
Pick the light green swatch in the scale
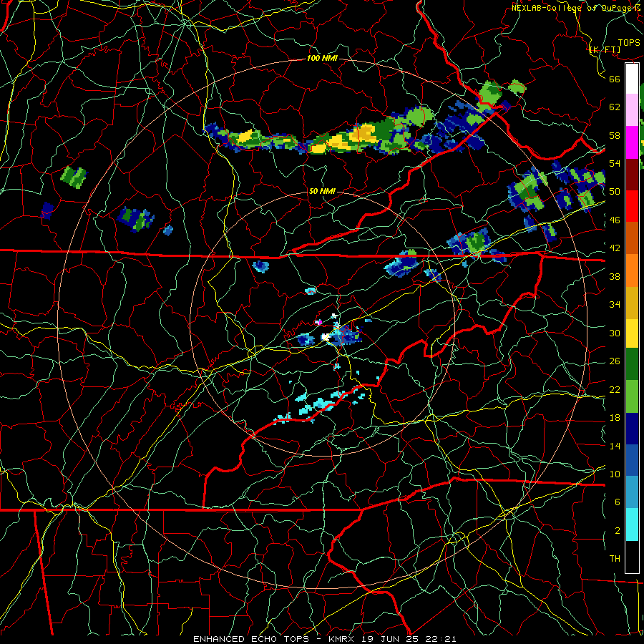[632, 396]
